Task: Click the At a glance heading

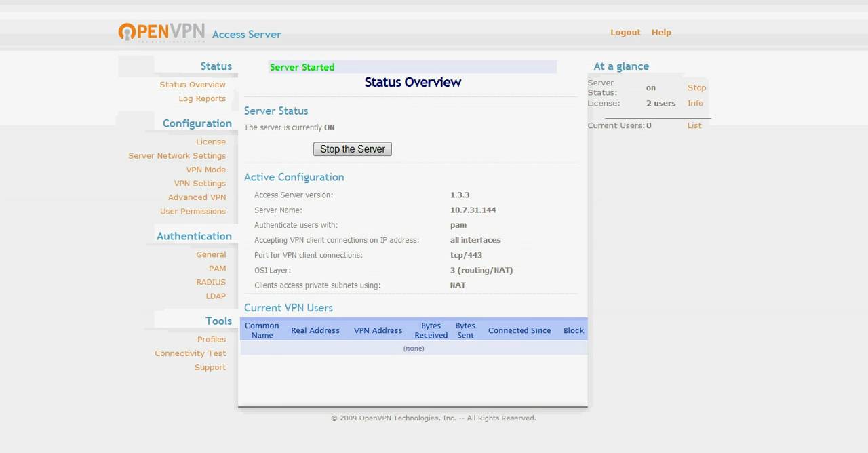Action: pos(621,66)
